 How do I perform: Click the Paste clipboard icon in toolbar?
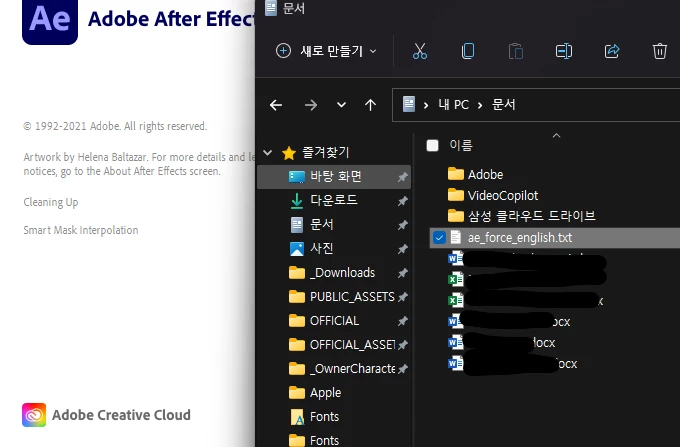click(516, 51)
